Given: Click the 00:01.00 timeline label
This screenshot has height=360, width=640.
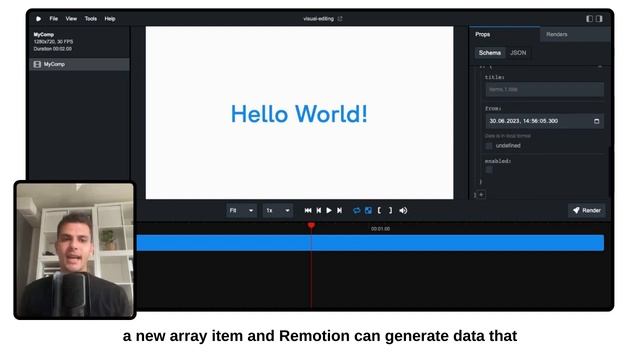Looking at the screenshot, I should point(380,229).
